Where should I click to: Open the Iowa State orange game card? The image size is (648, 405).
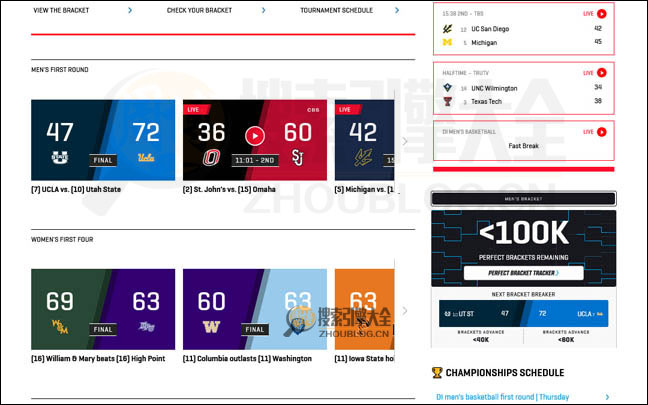(x=364, y=309)
